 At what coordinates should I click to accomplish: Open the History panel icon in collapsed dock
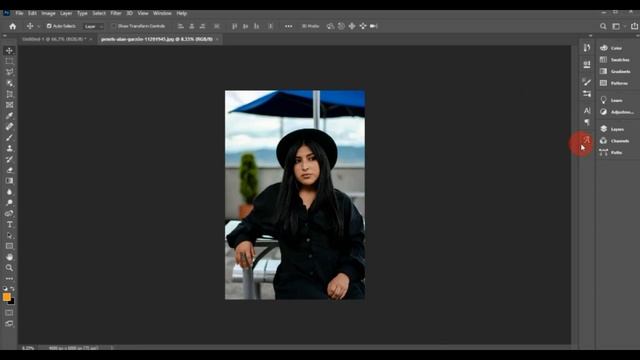pos(587,48)
